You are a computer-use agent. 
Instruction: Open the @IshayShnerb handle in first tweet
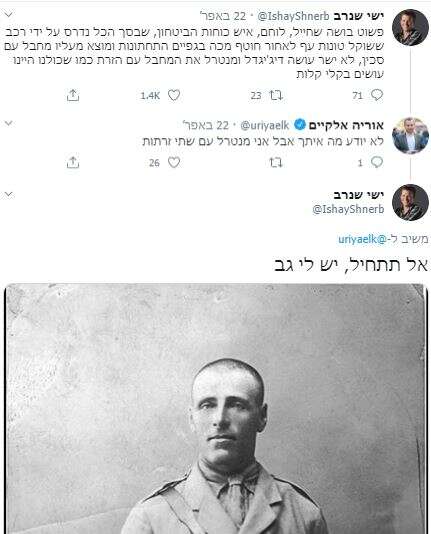click(293, 16)
